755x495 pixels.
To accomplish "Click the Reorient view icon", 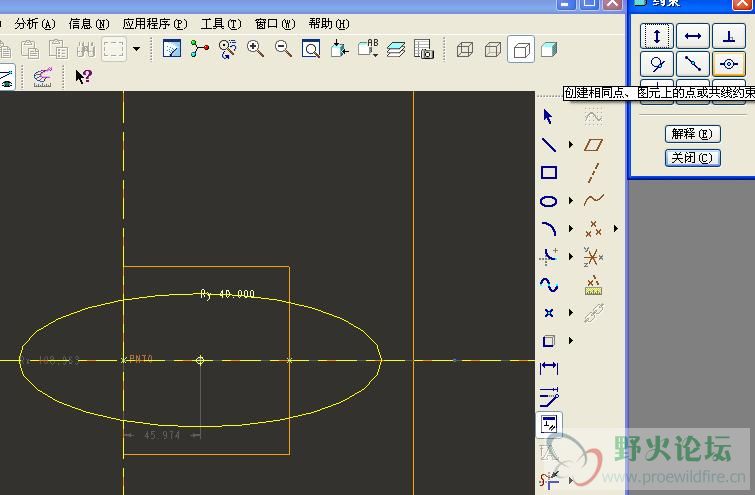I will (339, 49).
